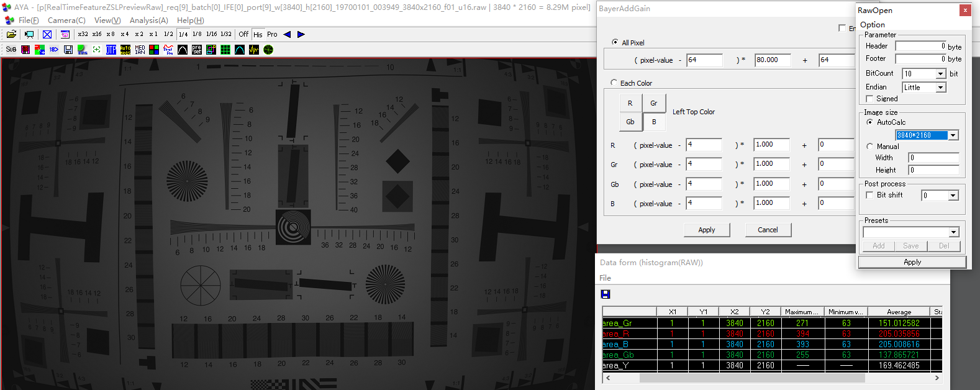The height and width of the screenshot is (390, 980).
Task: Open the Endian dropdown
Action: tap(941, 88)
